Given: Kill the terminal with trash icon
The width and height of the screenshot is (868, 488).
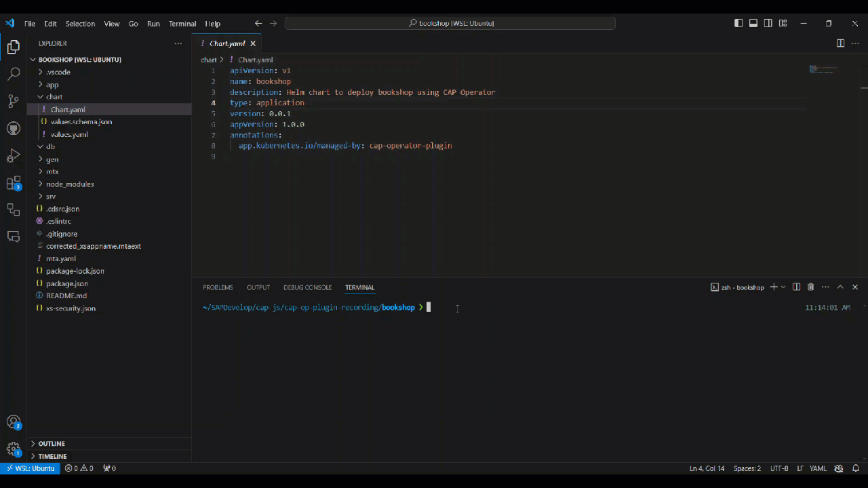Looking at the screenshot, I should point(810,287).
